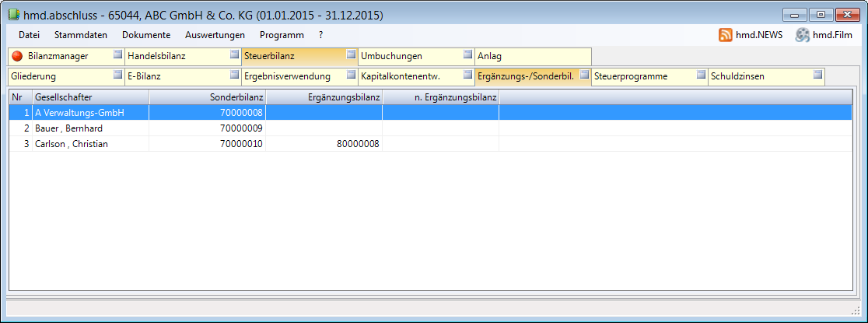Viewport: 868px width, 323px height.
Task: Click the hmd.Film reel icon
Action: click(802, 35)
